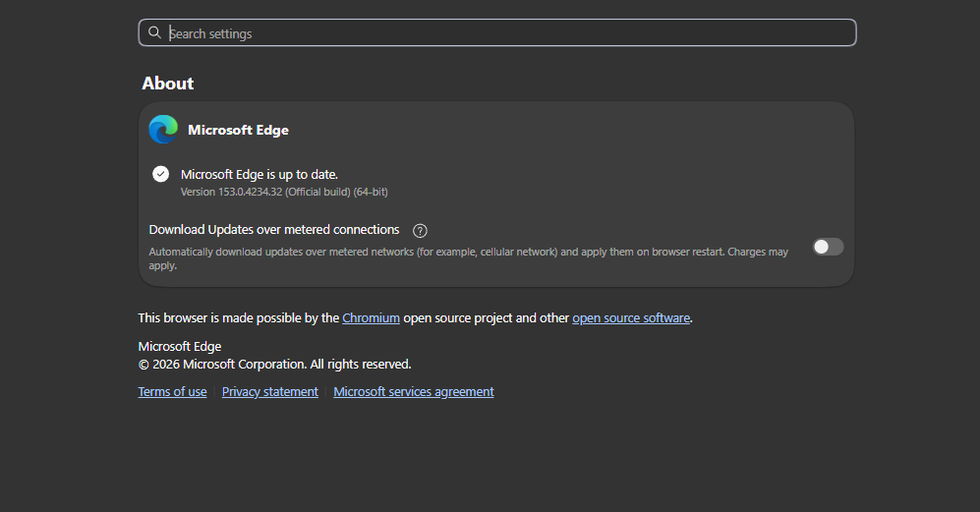Click the Microsoft Edge logo icon
The image size is (980, 512).
pos(163,130)
